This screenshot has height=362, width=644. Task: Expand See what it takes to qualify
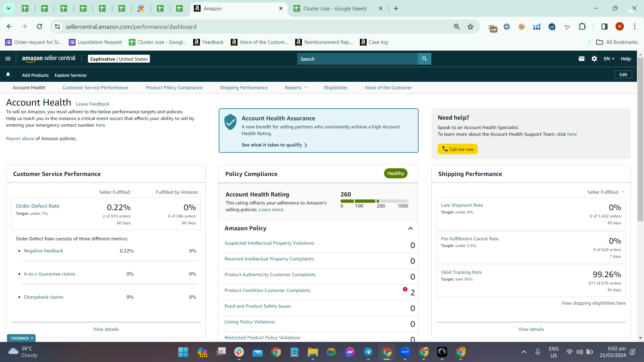tap(274, 145)
